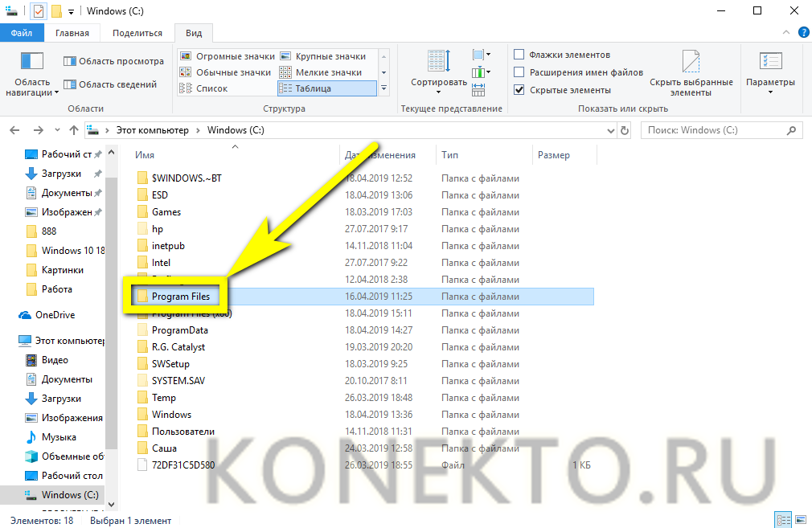Open OneDrive in navigation pane
This screenshot has height=528, width=812.
coord(47,315)
